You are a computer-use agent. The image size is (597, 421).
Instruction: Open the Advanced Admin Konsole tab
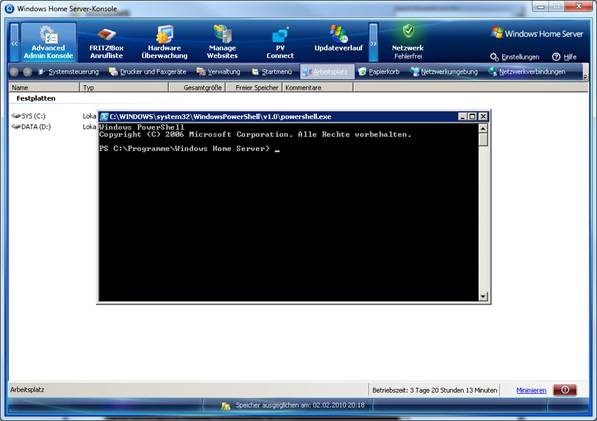pyautogui.click(x=48, y=42)
